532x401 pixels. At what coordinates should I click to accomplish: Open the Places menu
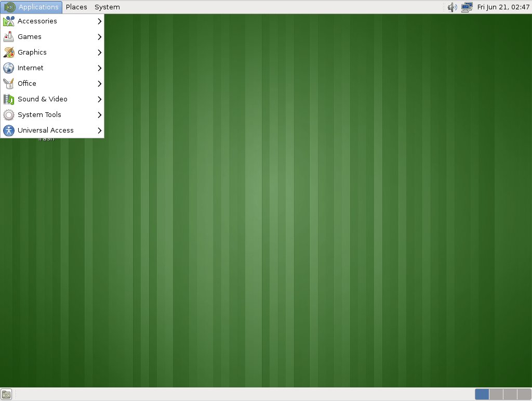[76, 7]
